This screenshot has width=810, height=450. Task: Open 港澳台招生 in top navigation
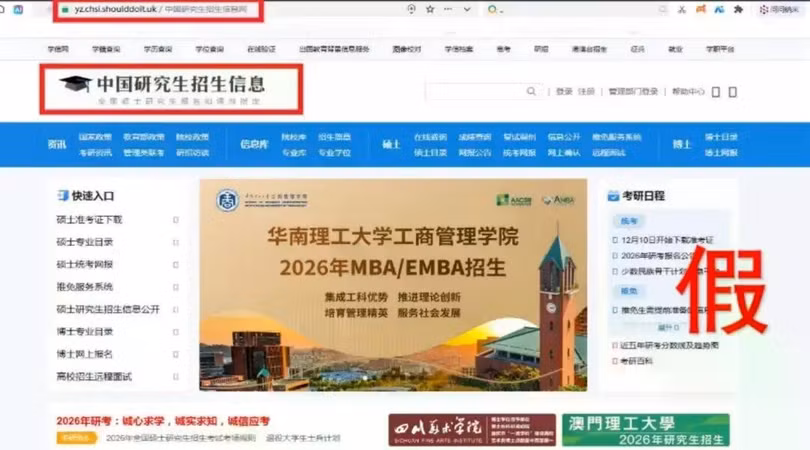[x=589, y=49]
